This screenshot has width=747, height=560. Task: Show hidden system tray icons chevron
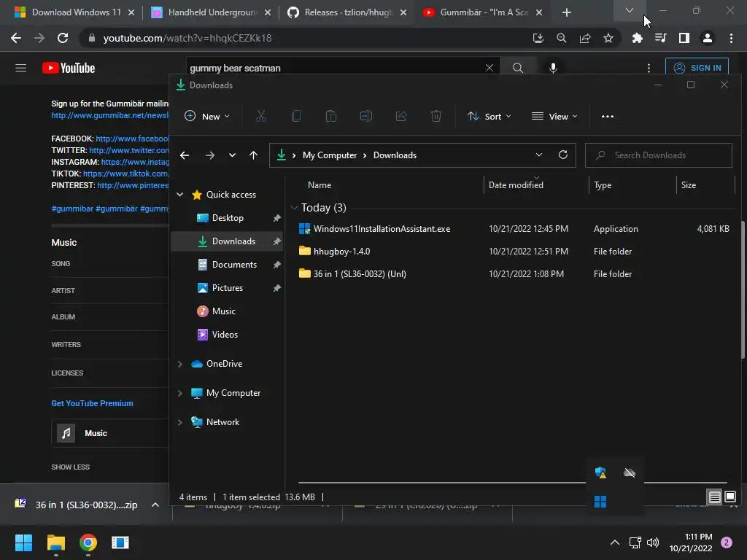click(615, 542)
